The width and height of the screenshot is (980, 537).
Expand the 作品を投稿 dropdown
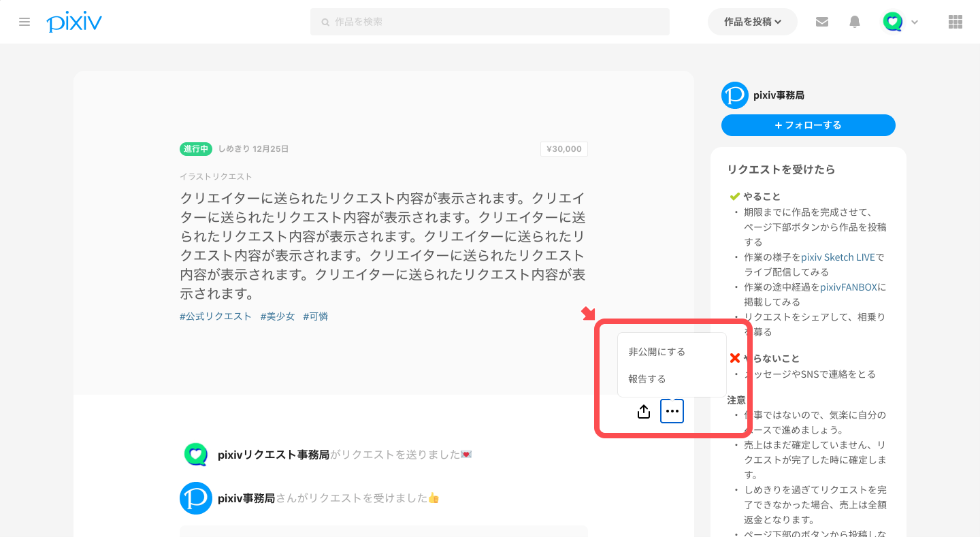(x=752, y=22)
